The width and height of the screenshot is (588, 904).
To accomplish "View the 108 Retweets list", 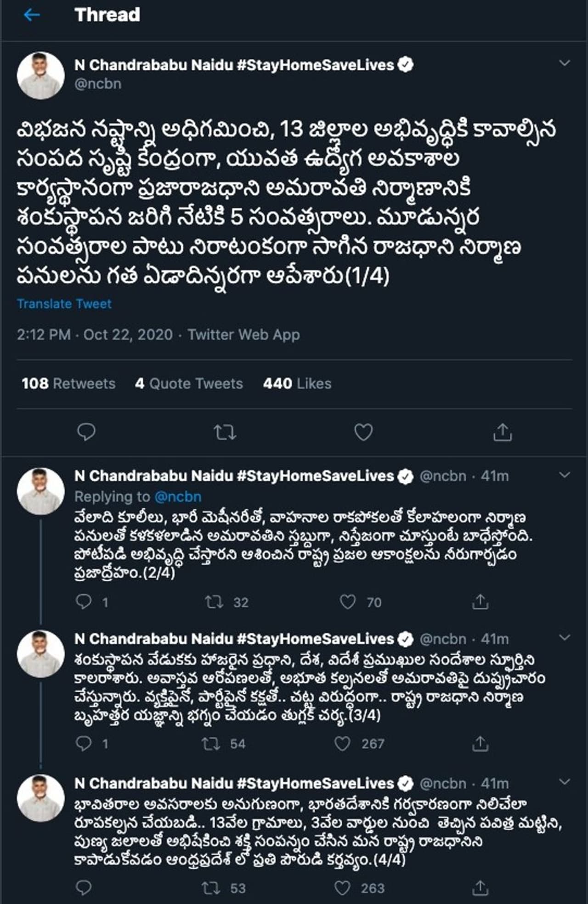I will point(68,384).
